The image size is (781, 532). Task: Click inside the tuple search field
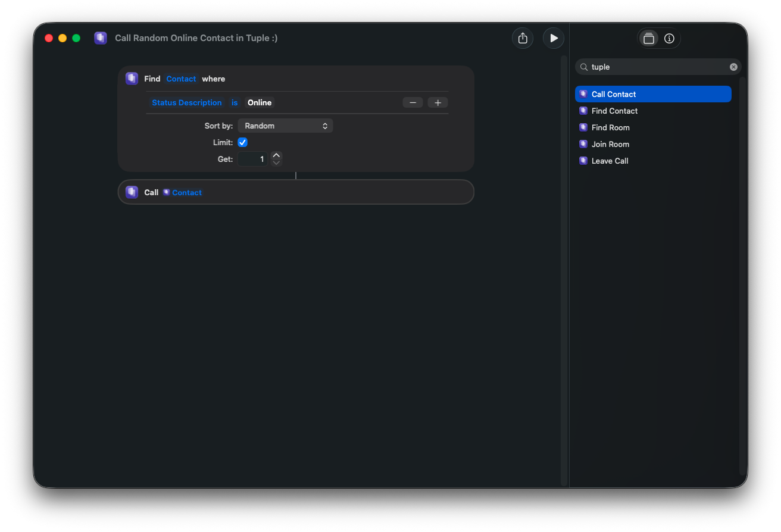[x=658, y=67]
